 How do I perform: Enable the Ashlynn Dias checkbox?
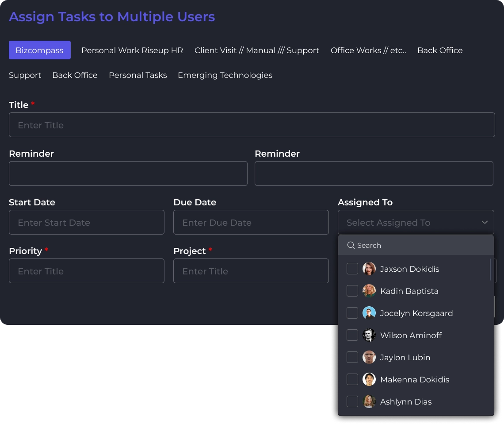tap(352, 401)
